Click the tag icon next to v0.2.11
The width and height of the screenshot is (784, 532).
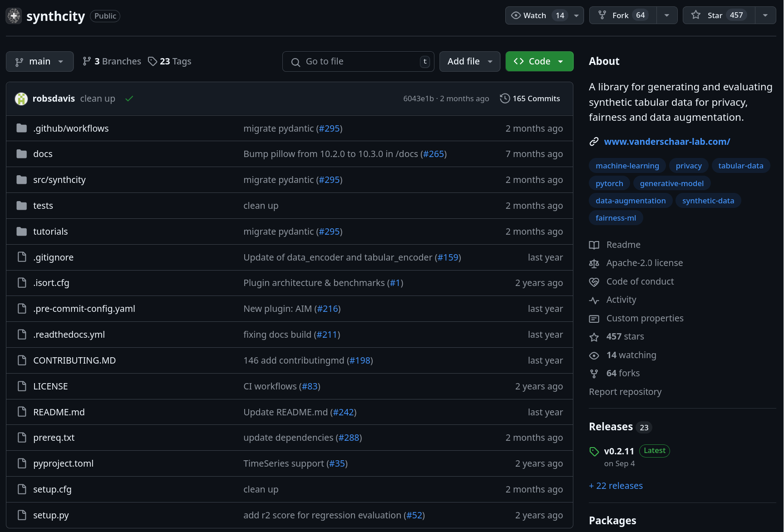point(594,451)
